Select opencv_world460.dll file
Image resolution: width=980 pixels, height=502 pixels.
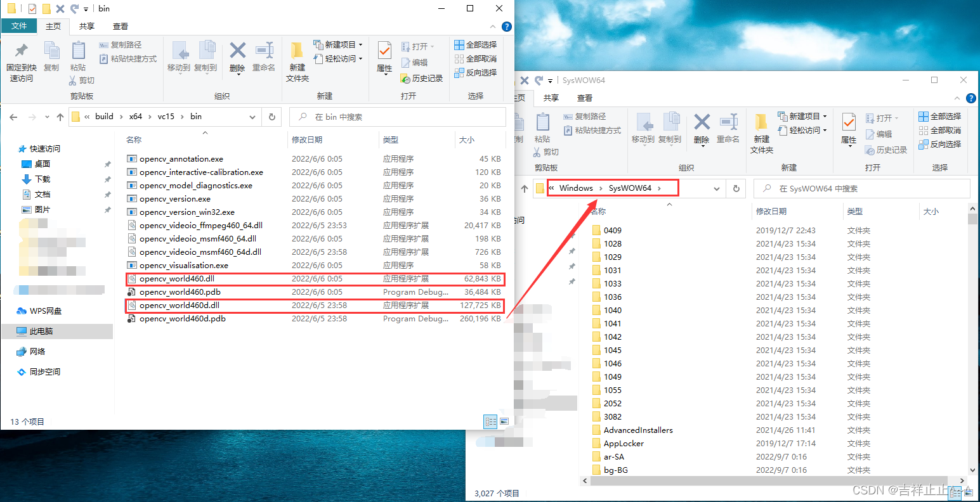pos(315,279)
